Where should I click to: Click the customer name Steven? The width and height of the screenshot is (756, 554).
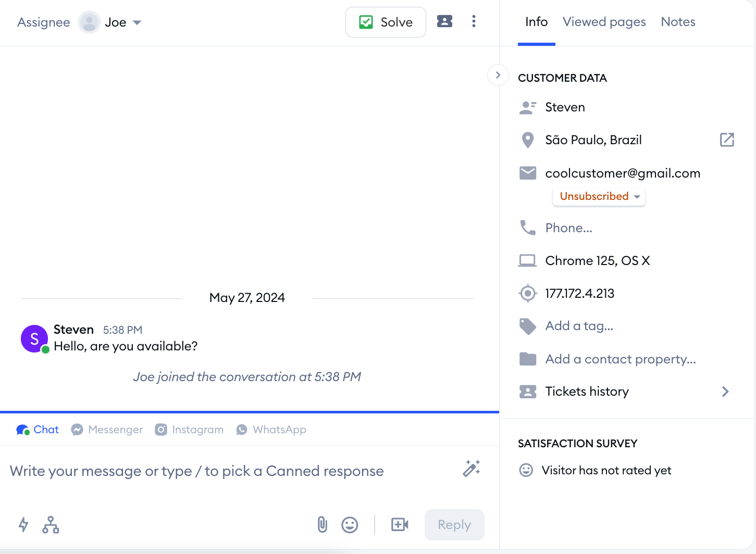tap(565, 107)
